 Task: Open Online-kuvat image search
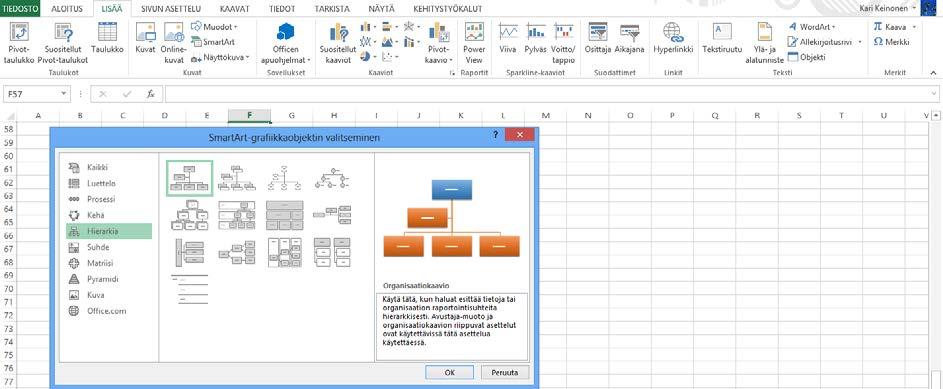coord(173,43)
